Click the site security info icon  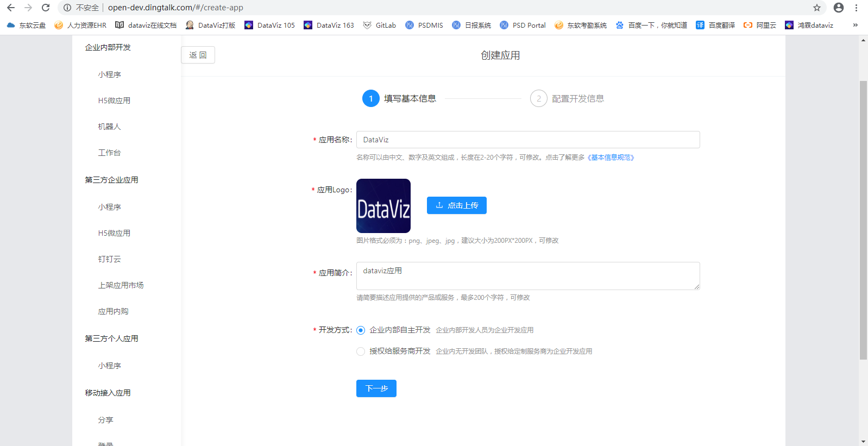click(67, 8)
